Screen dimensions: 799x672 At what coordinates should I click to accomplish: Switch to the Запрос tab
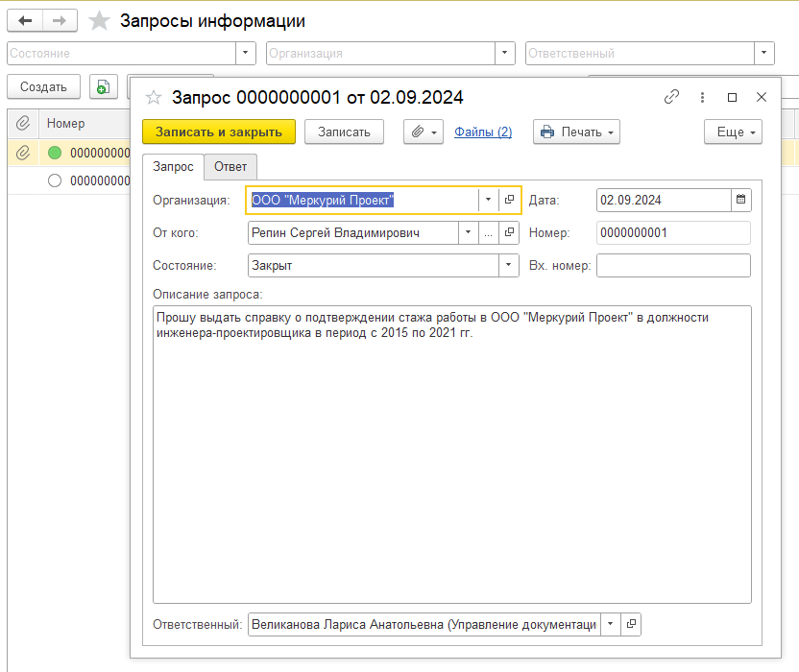pos(173,167)
